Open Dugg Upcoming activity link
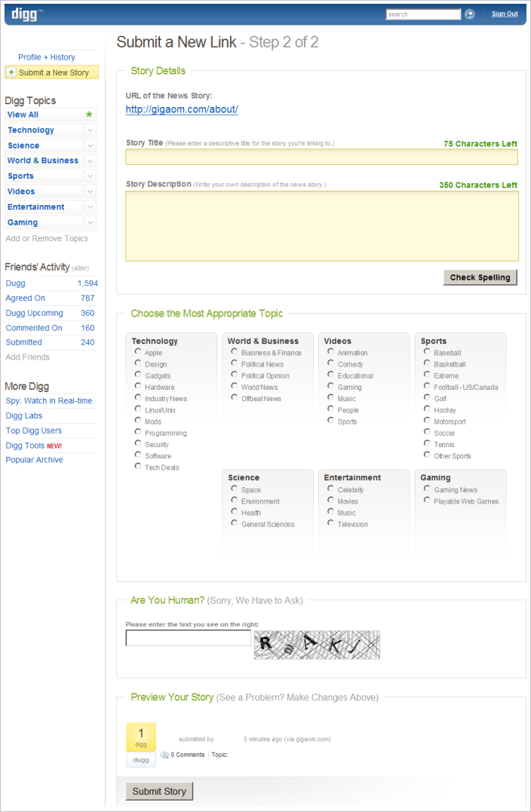Image resolution: width=531 pixels, height=812 pixels. tap(34, 314)
